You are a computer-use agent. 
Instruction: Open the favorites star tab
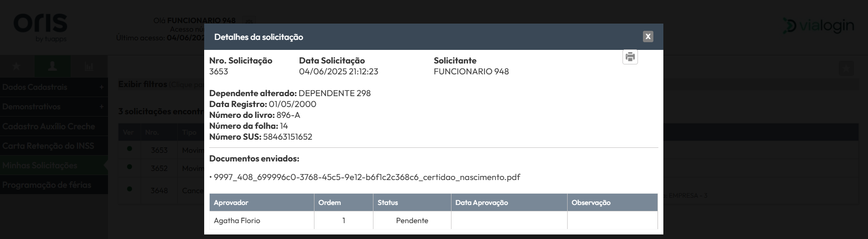16,67
